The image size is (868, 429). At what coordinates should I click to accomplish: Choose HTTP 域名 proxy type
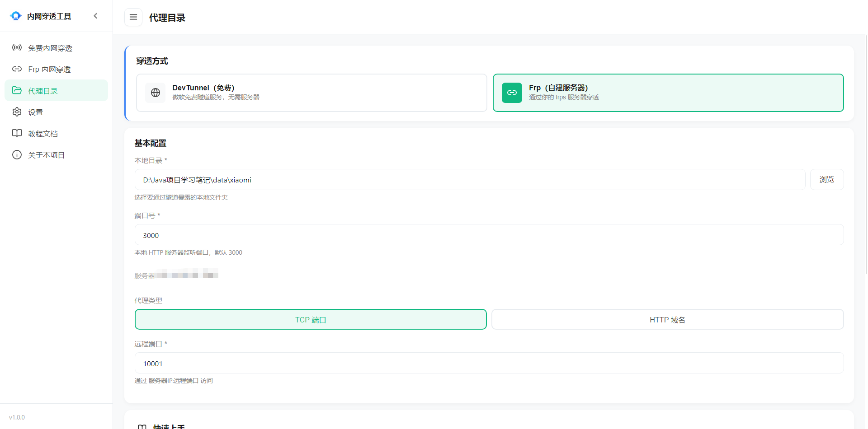point(668,319)
